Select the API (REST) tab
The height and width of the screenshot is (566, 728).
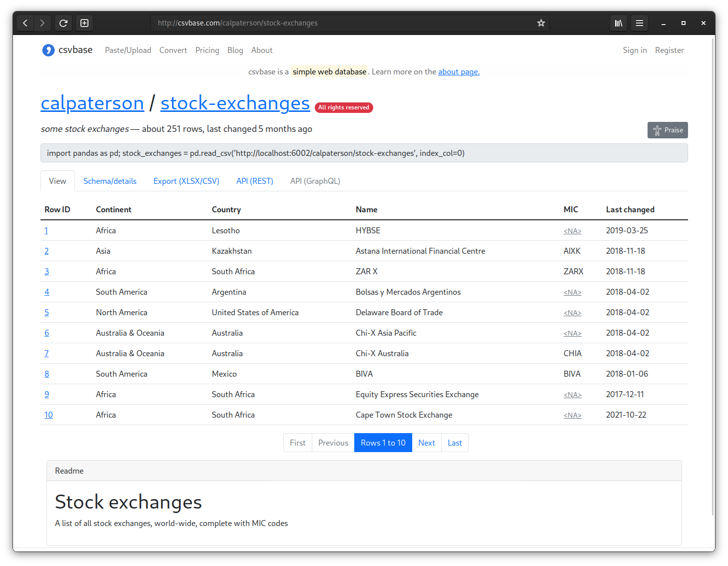click(x=254, y=181)
